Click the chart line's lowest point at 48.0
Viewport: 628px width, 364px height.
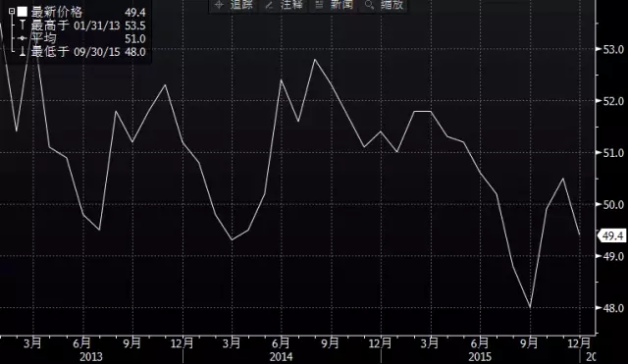pyautogui.click(x=530, y=307)
